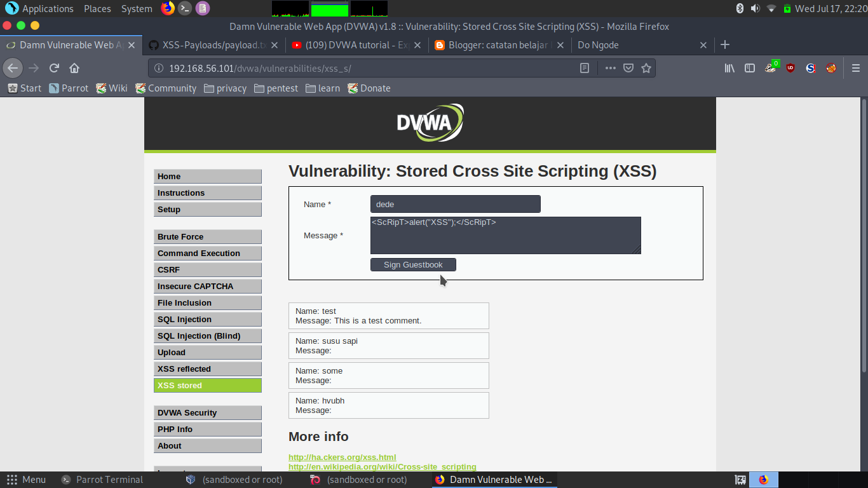Click the Bluetooth tray icon
The width and height of the screenshot is (868, 488).
point(740,8)
